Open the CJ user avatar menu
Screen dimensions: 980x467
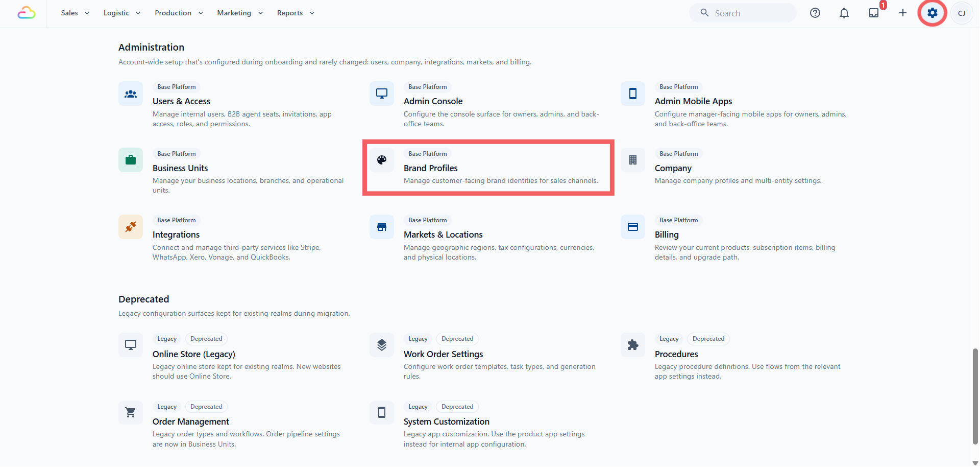(962, 13)
